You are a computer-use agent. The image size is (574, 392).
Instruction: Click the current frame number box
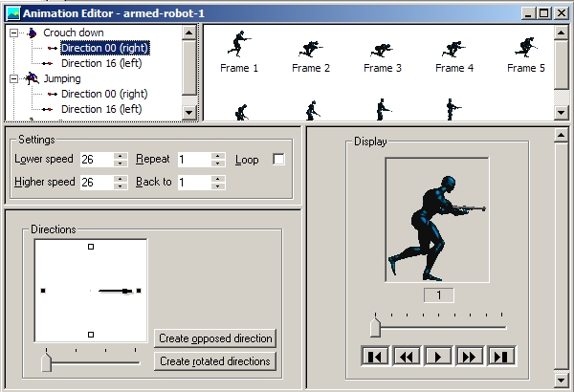438,295
